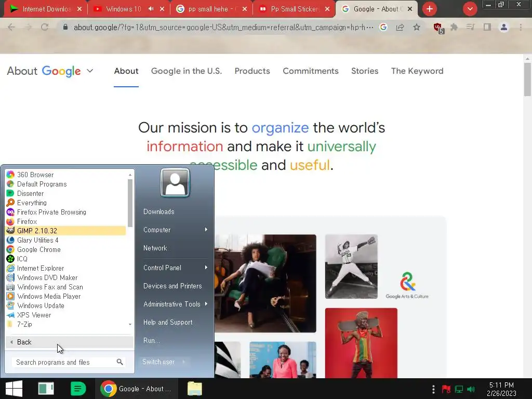532x399 pixels.
Task: Click the user account picture
Action: coord(175,182)
